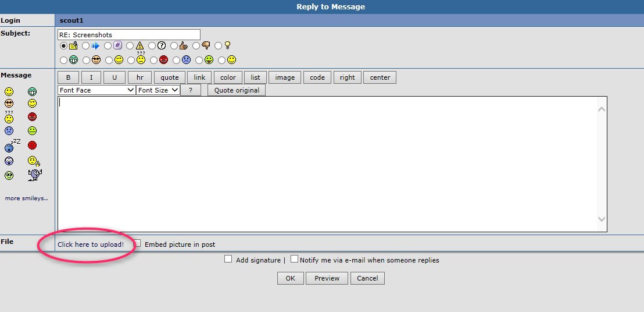Image resolution: width=644 pixels, height=312 pixels.
Task: Open formatting help with ? button
Action: 191,90
